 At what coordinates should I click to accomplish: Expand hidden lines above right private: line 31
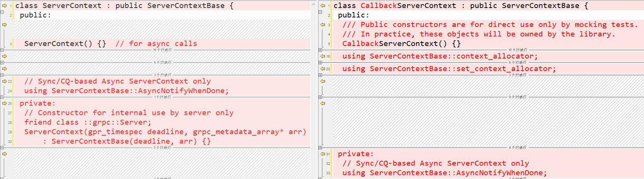(x=320, y=147)
